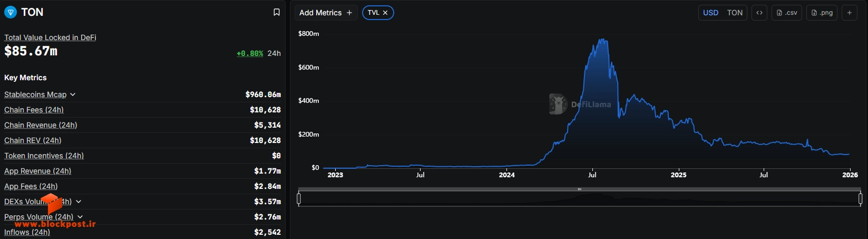Click the center grip of range slider
The height and width of the screenshot is (239, 868).
click(x=579, y=189)
